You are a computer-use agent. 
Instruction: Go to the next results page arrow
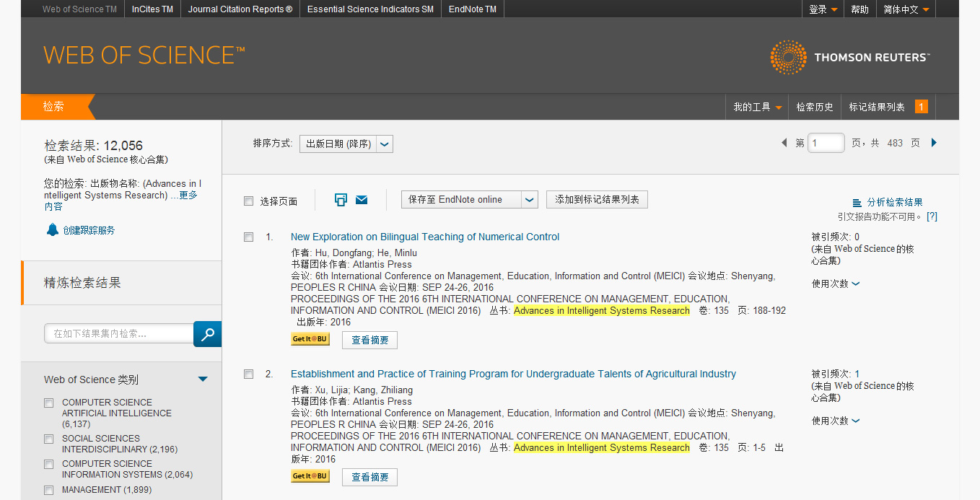tap(934, 143)
